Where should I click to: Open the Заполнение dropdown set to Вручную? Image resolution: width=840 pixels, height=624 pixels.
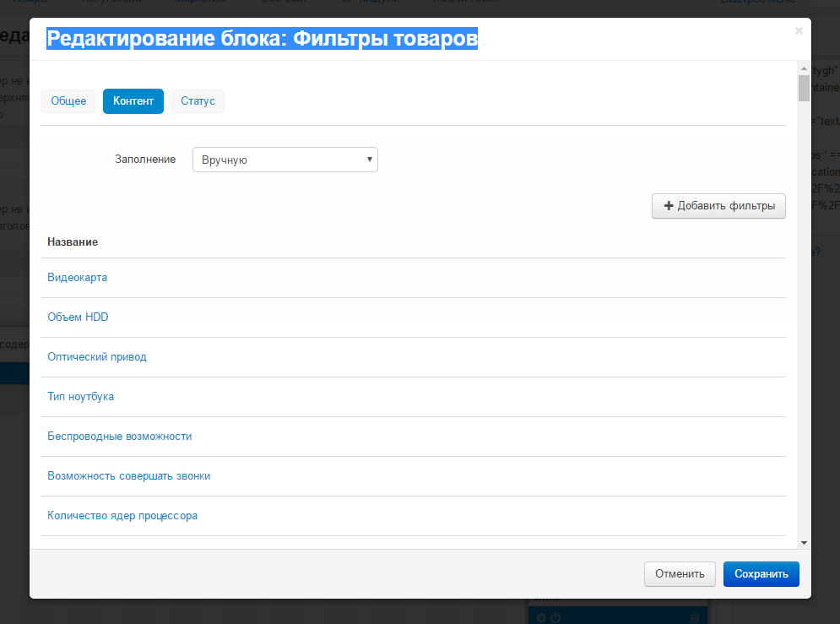[285, 160]
